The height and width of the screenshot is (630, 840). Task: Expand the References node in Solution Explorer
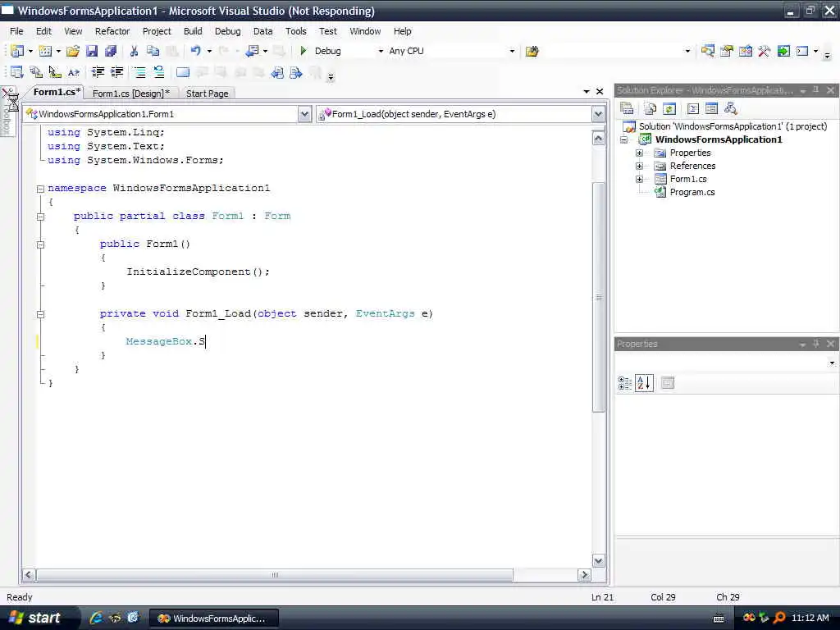click(639, 166)
